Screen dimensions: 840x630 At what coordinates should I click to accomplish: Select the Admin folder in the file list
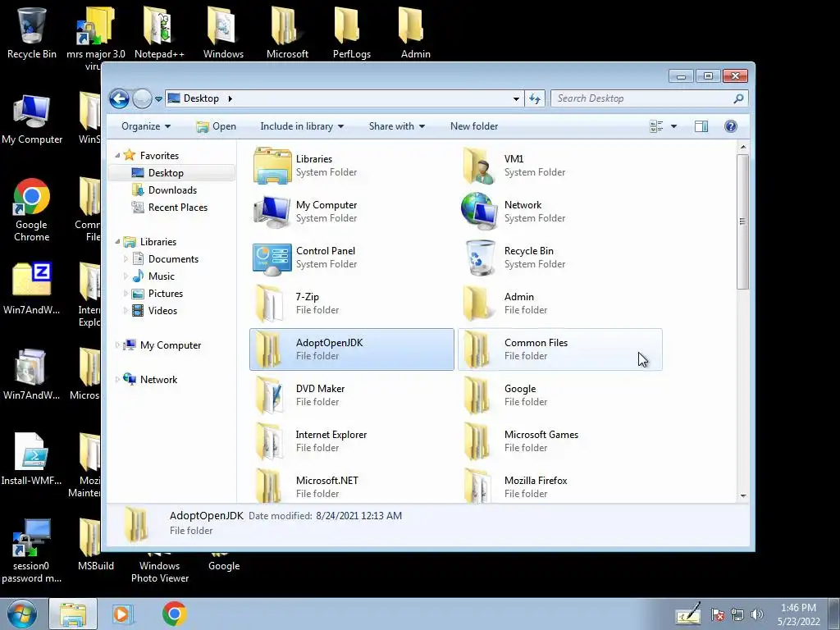[x=559, y=304]
